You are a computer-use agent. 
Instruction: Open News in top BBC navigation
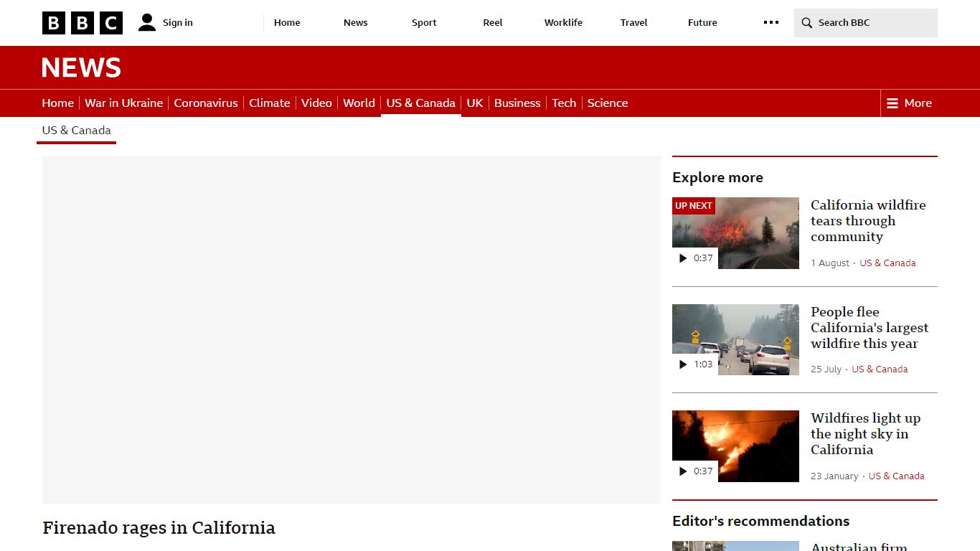(355, 22)
